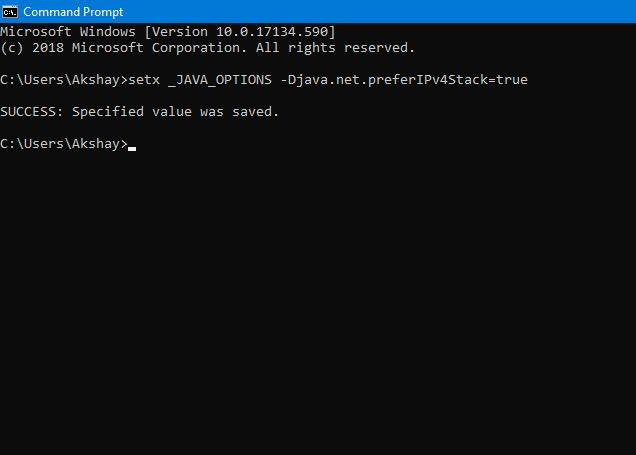Image resolution: width=636 pixels, height=455 pixels.
Task: Click the prompt path before the setx command
Action: pyautogui.click(x=64, y=80)
